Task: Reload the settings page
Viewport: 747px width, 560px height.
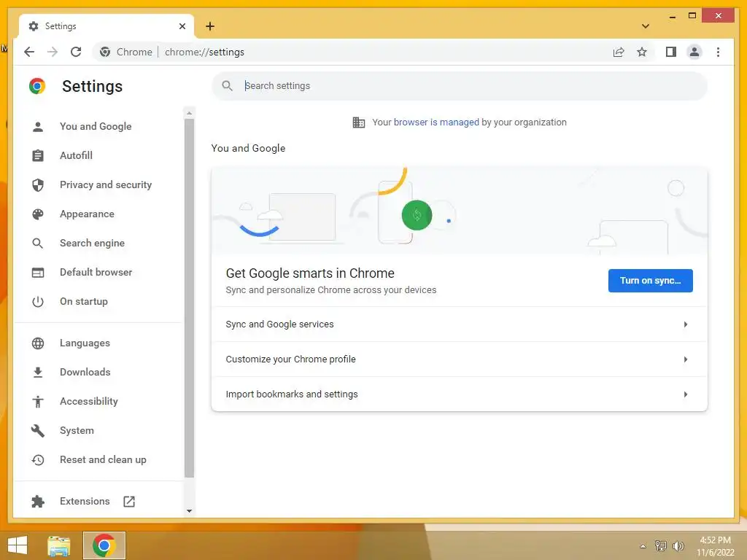Action: coord(76,52)
